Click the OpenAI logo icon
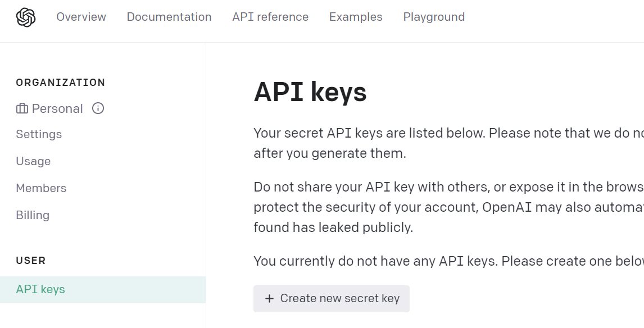 tap(26, 17)
